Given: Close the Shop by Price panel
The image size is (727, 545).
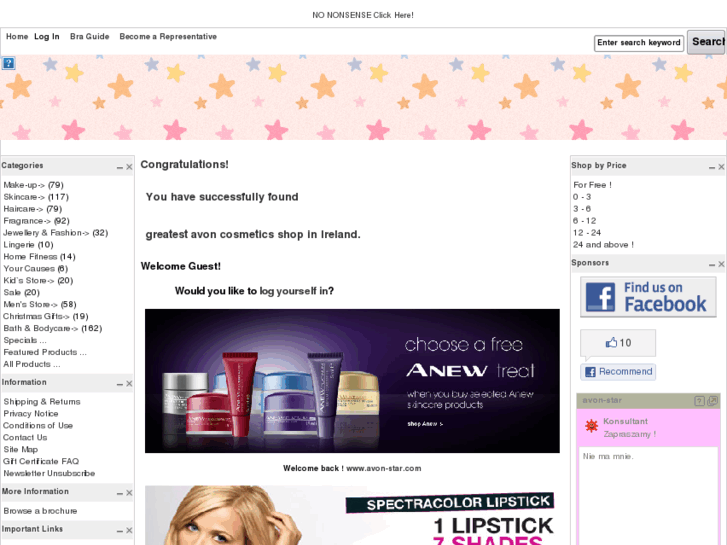Looking at the screenshot, I should tap(721, 167).
